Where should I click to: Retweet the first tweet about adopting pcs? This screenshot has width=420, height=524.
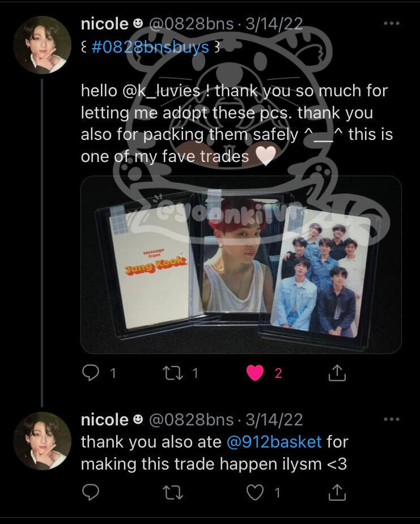(172, 373)
